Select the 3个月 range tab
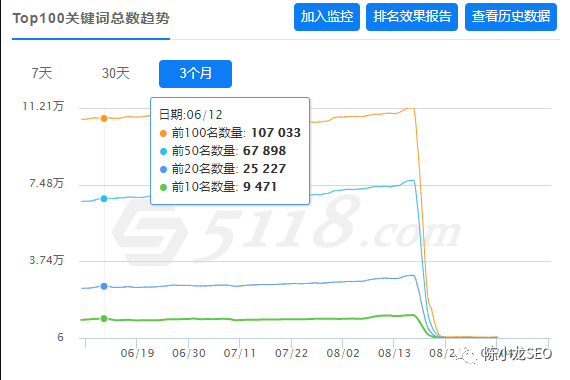 pos(195,74)
